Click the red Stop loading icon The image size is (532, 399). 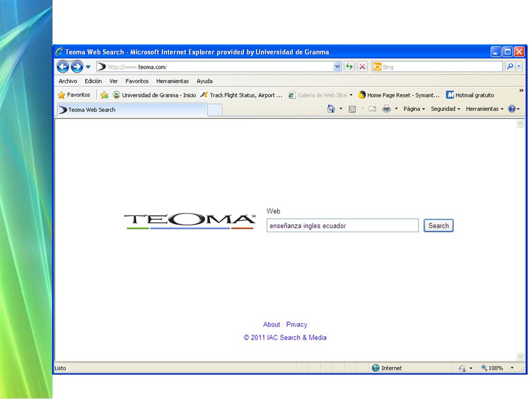click(362, 67)
